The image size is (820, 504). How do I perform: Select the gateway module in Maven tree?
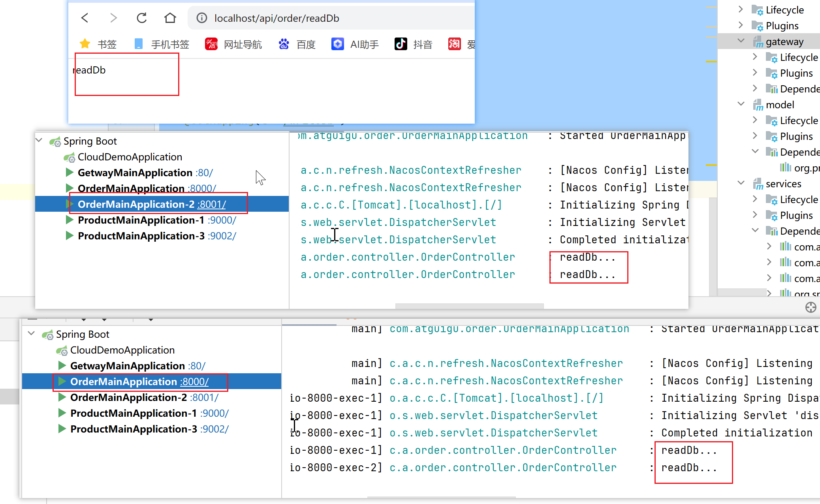784,41
